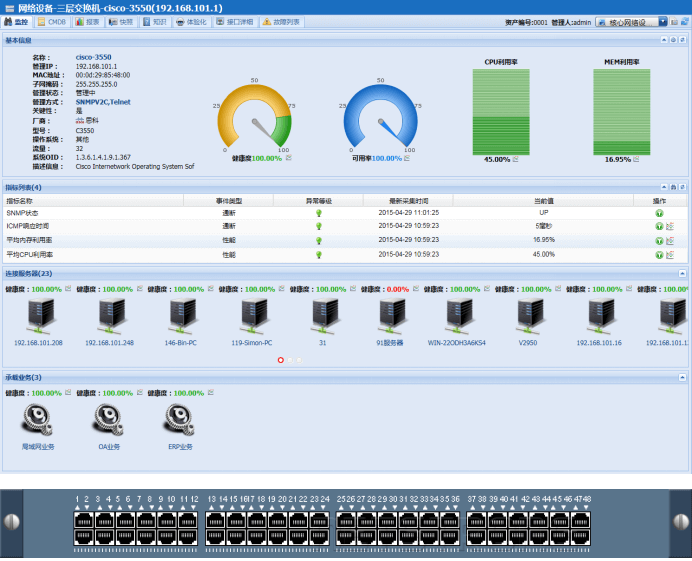Image resolution: width=692 pixels, height=561 pixels.
Task: Collapse the 基本信息 panel
Action: tap(664, 40)
